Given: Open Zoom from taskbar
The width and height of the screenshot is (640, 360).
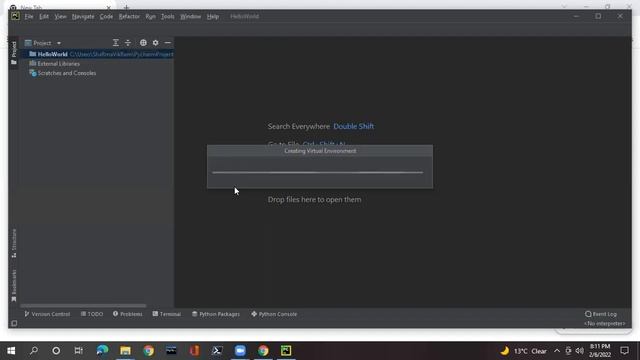Looking at the screenshot, I should [x=240, y=351].
